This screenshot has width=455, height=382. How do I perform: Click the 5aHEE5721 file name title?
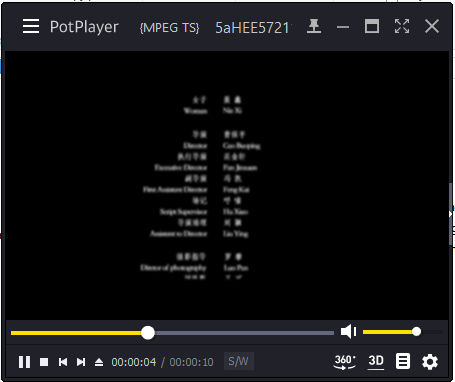[253, 28]
